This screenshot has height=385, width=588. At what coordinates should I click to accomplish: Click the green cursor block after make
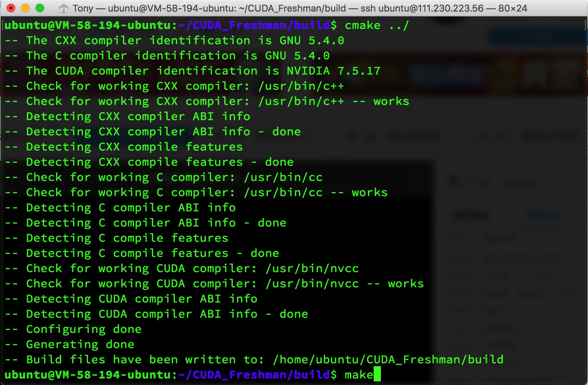point(377,375)
